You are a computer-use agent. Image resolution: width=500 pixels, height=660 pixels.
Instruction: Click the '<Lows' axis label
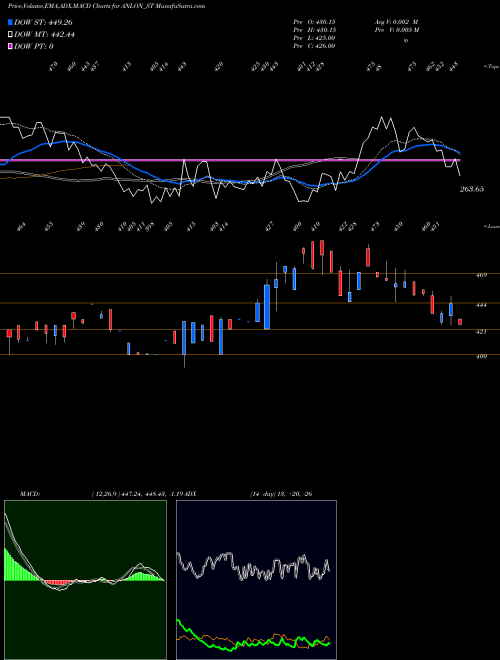click(491, 226)
